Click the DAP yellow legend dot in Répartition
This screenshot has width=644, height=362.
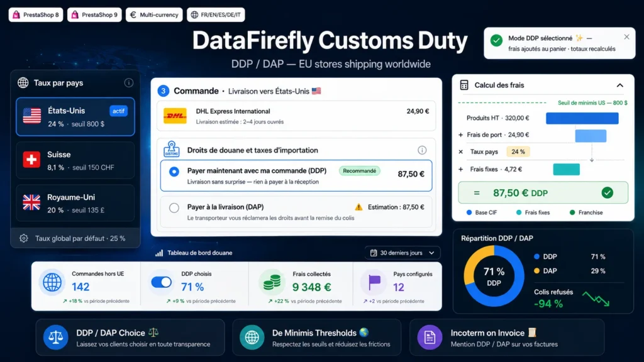[536, 271]
